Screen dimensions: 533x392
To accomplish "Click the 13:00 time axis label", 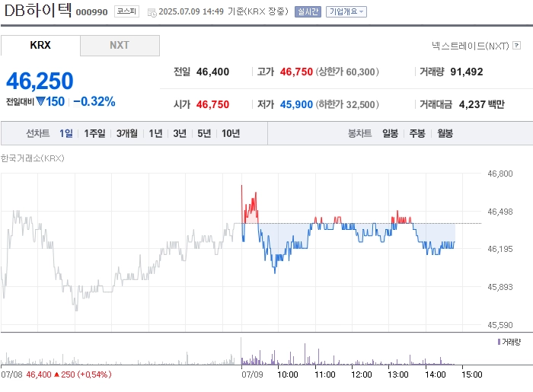I will (x=397, y=374).
